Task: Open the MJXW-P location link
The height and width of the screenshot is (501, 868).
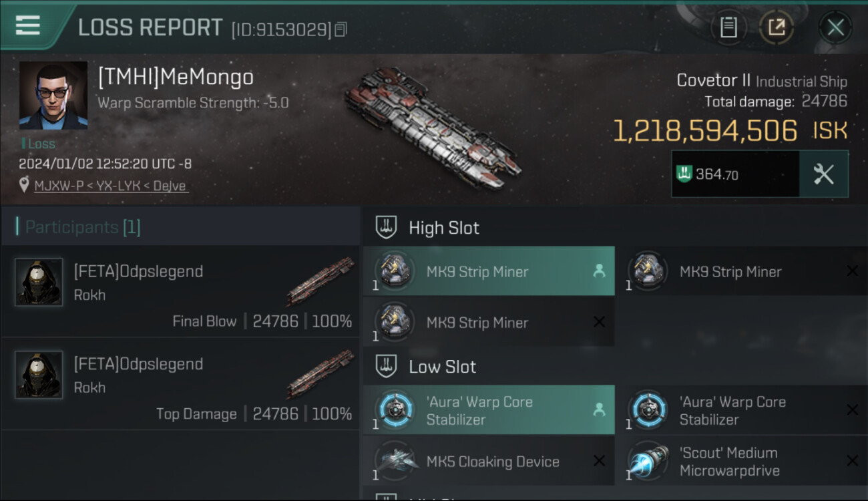Action: coord(112,186)
